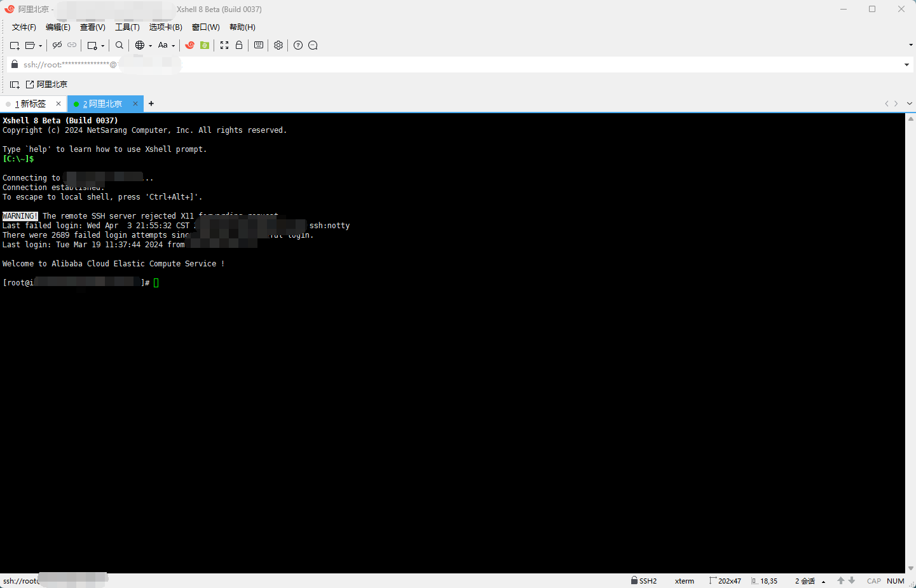This screenshot has width=916, height=588.
Task: Enter full screen mode icon
Action: (224, 45)
